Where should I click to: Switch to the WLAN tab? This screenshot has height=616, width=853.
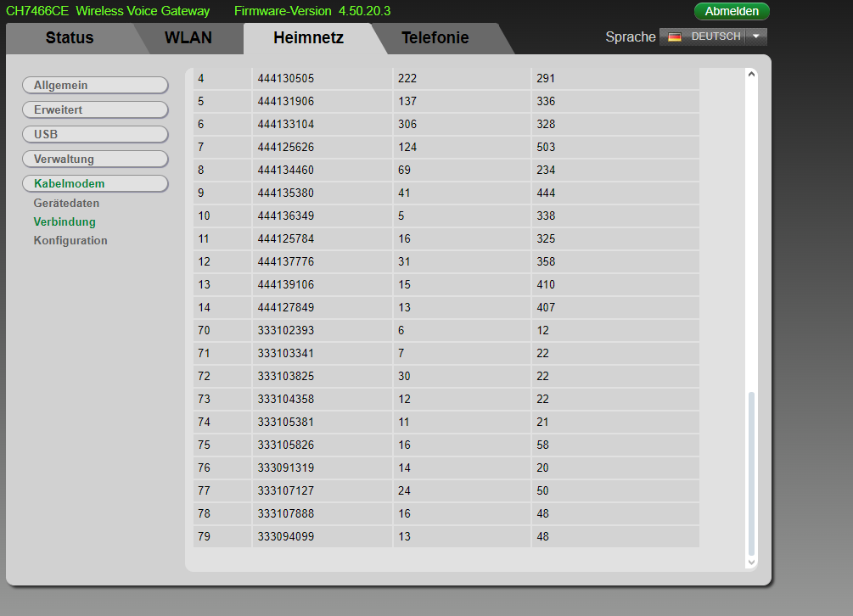pos(188,37)
